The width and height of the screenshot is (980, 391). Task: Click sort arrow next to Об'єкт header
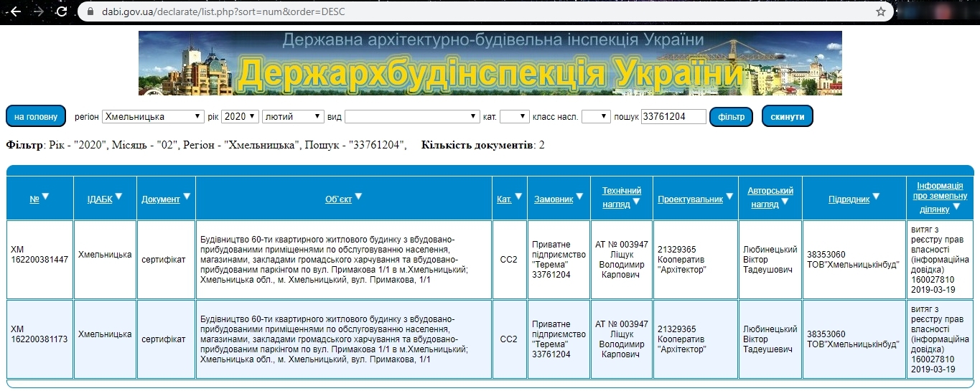point(358,197)
